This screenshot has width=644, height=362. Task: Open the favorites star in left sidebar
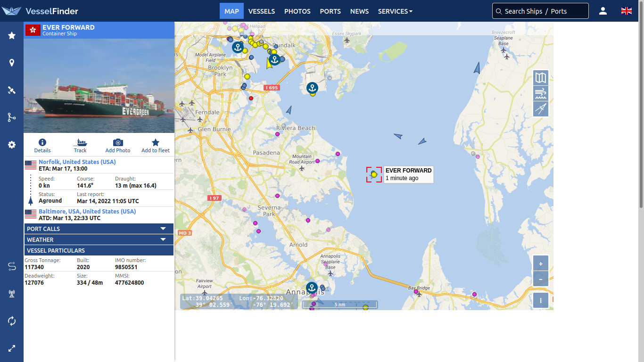12,35
